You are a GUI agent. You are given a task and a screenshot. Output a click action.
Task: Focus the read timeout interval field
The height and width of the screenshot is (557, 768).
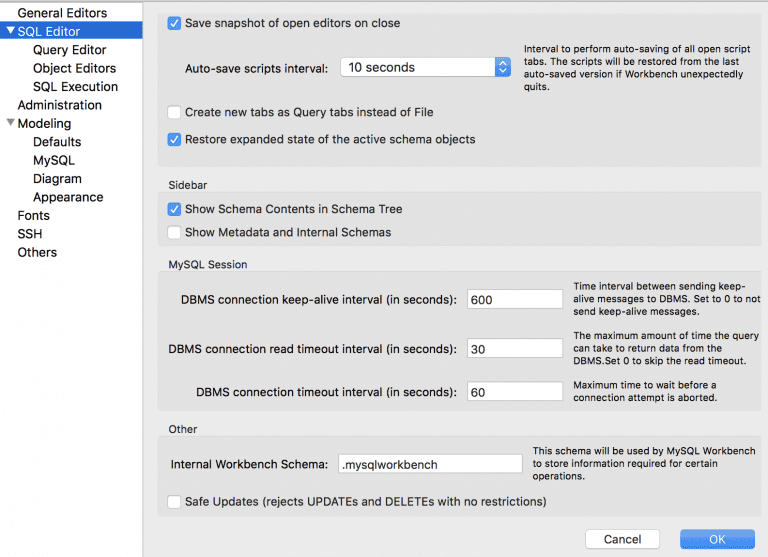(x=515, y=348)
